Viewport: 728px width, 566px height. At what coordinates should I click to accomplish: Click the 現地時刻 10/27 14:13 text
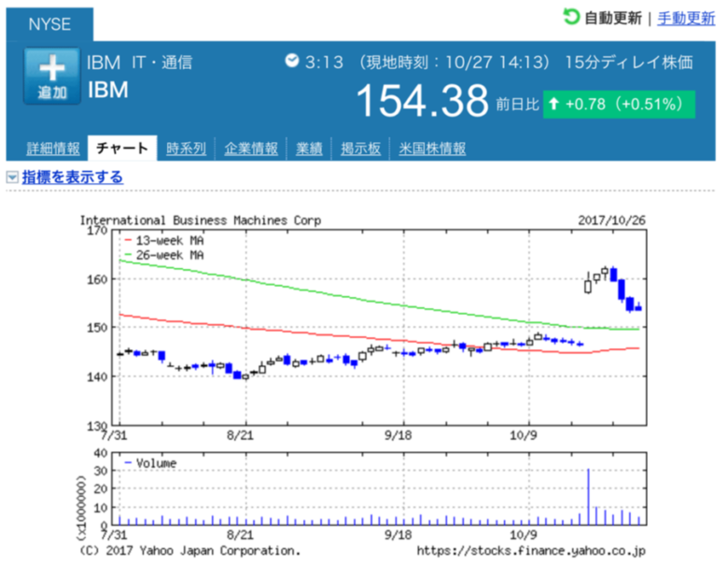point(455,63)
